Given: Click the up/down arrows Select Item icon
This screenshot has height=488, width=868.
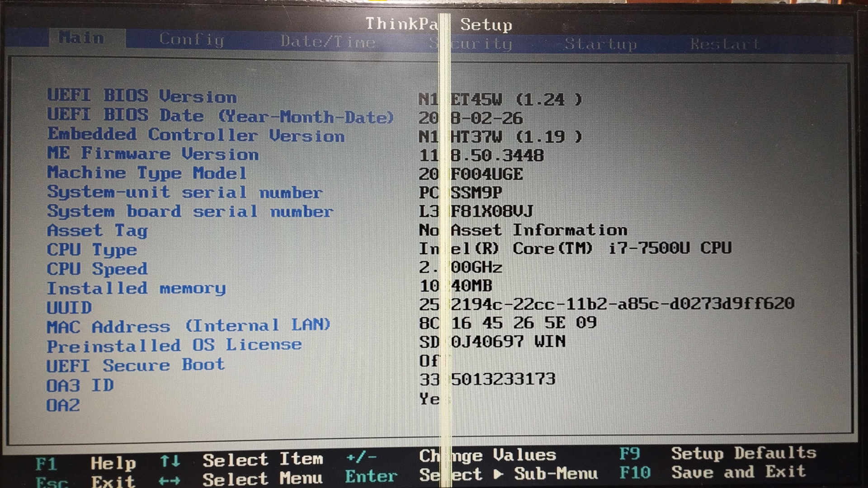Looking at the screenshot, I should (170, 461).
